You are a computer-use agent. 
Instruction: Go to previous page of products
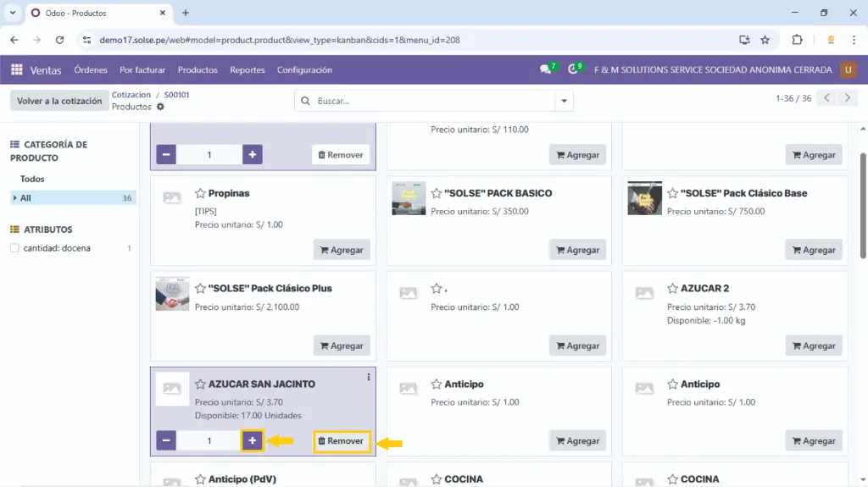pyautogui.click(x=827, y=98)
